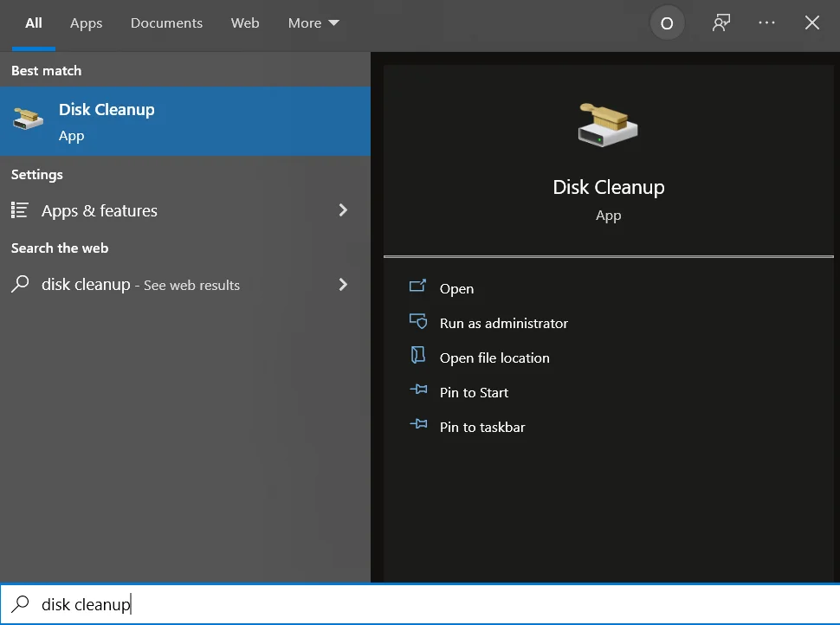Expand the disk cleanup web results arrow

[x=344, y=285]
